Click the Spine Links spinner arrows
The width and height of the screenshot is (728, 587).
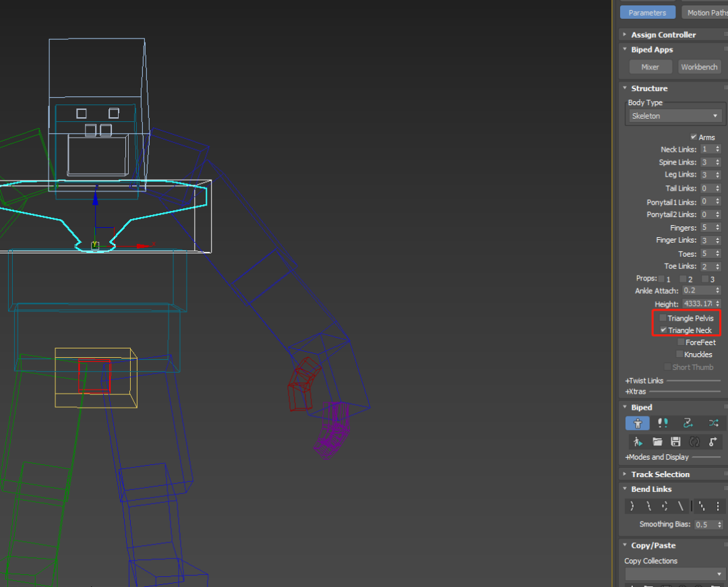[x=718, y=162]
